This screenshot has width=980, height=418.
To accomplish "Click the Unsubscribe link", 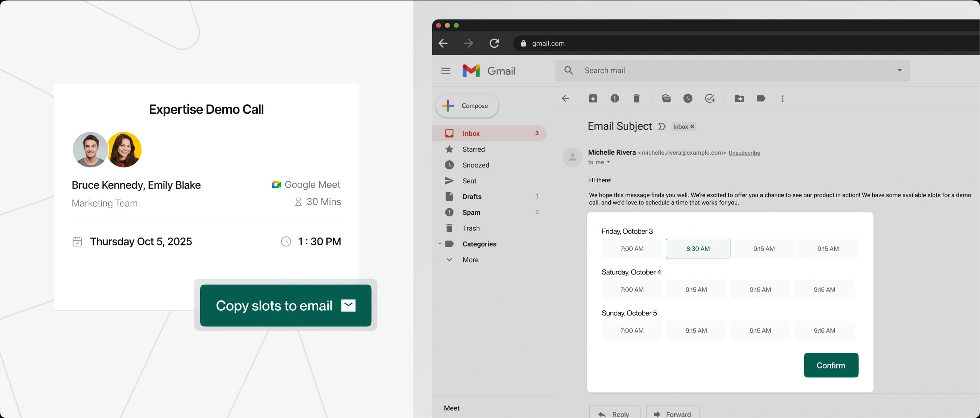I will (744, 153).
